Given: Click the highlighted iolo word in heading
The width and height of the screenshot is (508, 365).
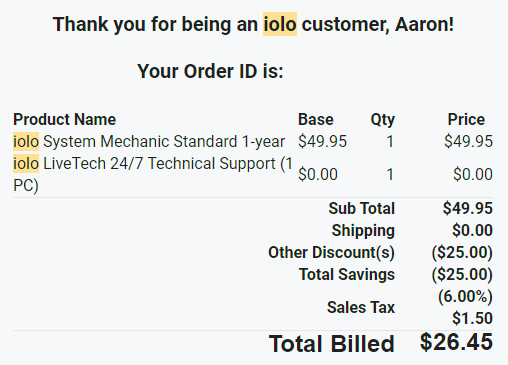Looking at the screenshot, I should (x=280, y=24).
